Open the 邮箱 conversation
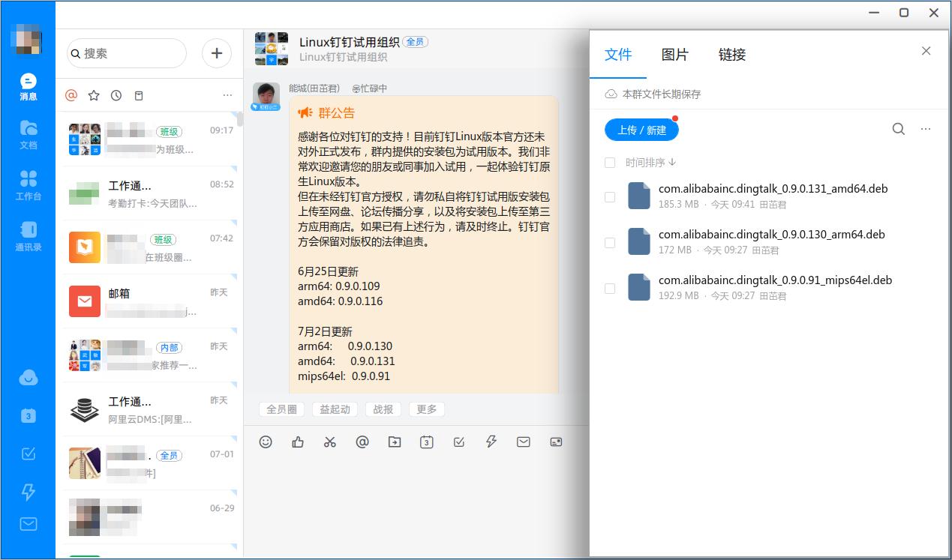Screen dimensions: 952x560 pos(149,301)
